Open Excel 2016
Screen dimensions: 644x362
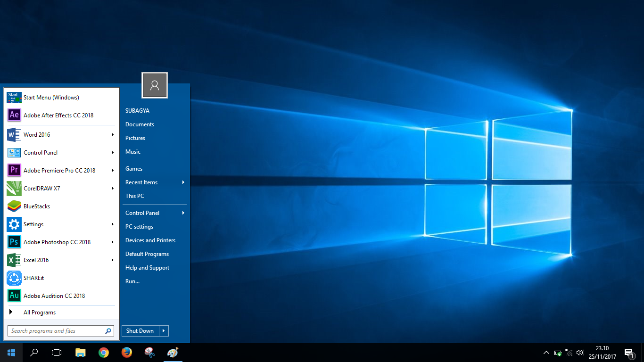point(61,260)
